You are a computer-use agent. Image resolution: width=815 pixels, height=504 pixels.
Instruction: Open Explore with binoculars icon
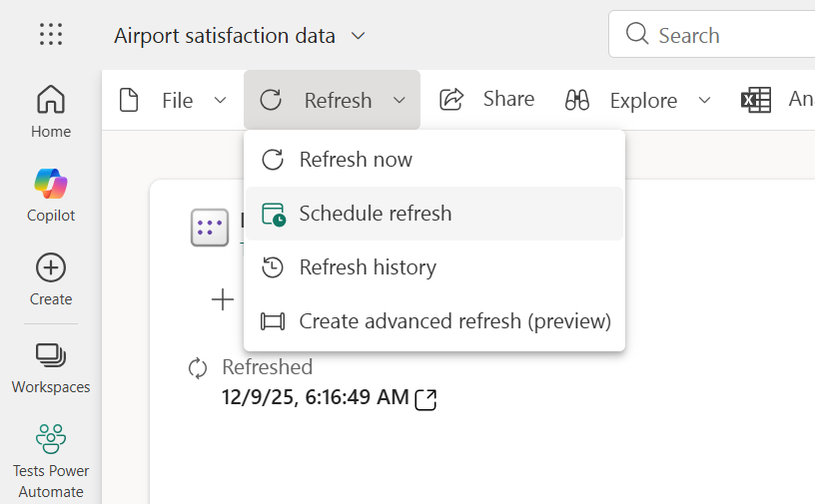tap(577, 100)
